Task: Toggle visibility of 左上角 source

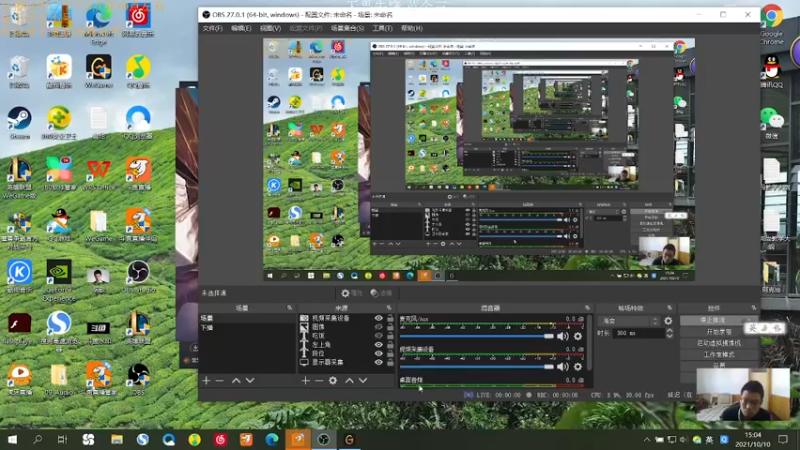Action: pos(379,344)
